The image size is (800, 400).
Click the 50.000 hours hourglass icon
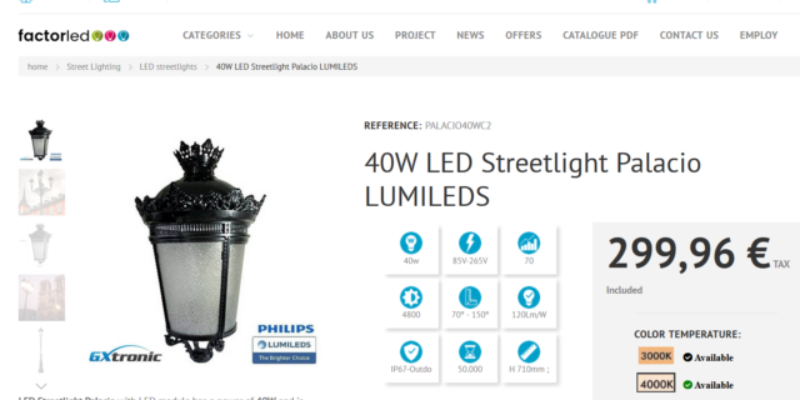[470, 352]
